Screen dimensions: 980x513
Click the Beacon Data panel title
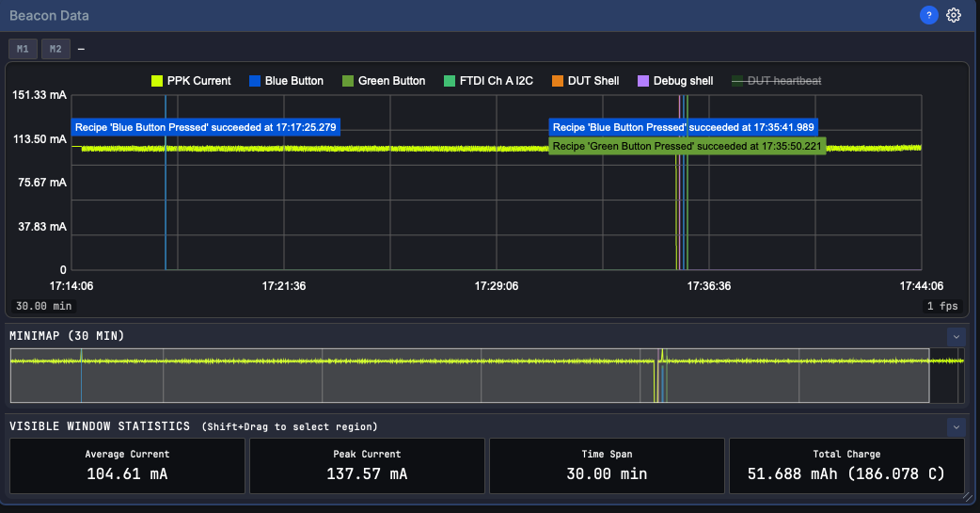pyautogui.click(x=49, y=16)
